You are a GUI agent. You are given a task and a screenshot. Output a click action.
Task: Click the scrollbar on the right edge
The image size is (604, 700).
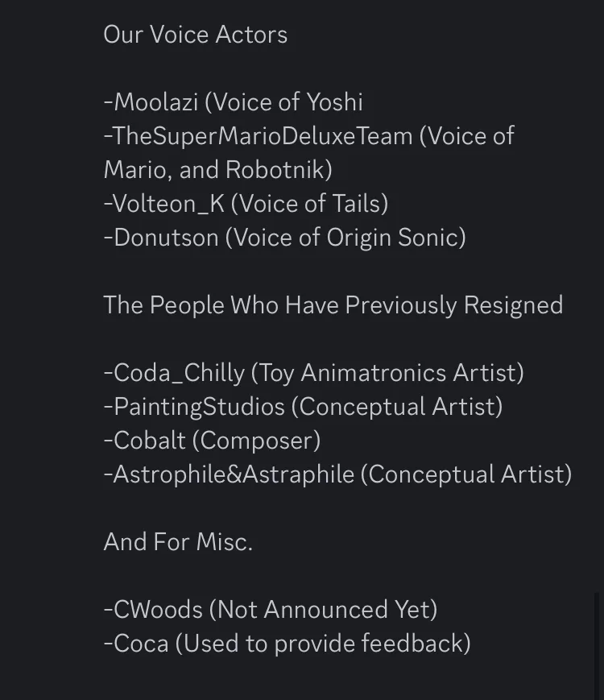[597, 646]
